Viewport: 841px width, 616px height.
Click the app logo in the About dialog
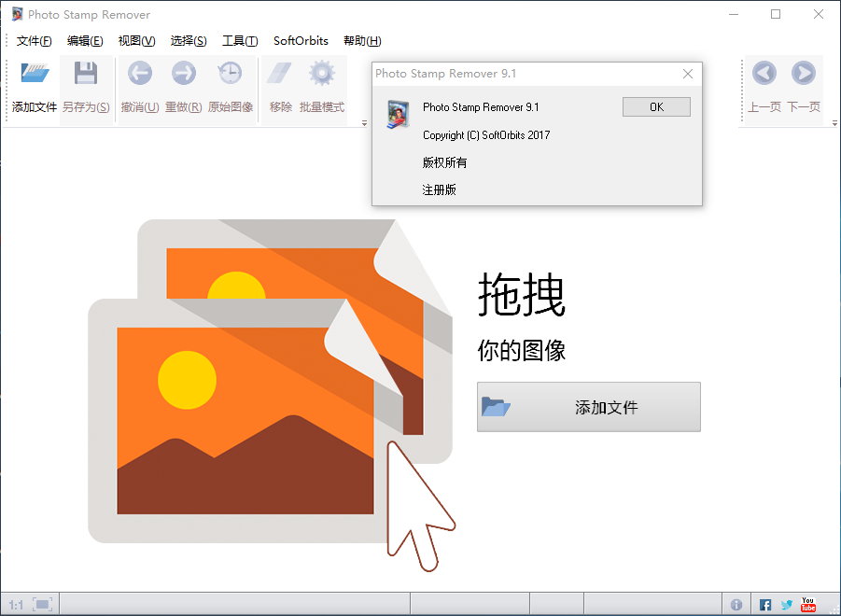(x=398, y=114)
